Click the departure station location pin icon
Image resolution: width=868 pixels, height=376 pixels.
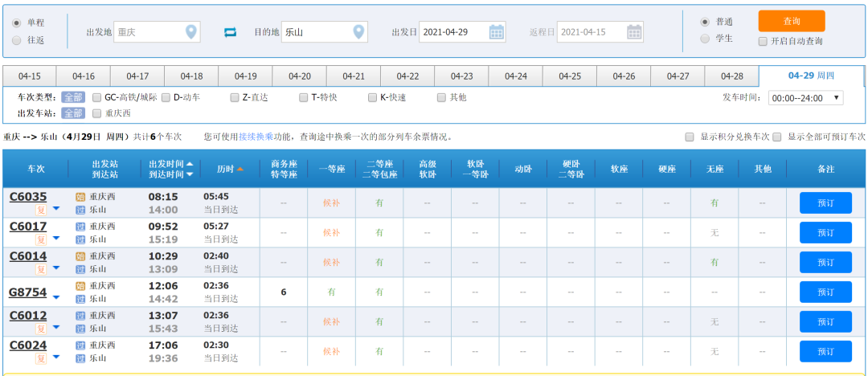tap(190, 32)
